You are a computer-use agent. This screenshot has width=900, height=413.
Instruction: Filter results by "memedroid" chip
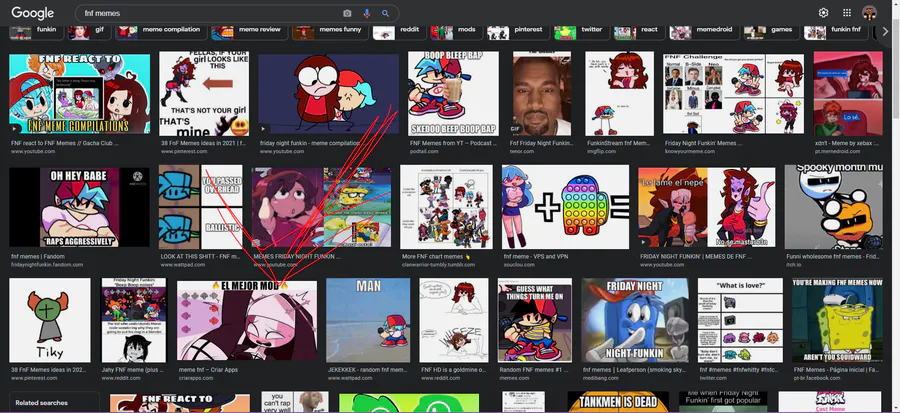[704, 30]
